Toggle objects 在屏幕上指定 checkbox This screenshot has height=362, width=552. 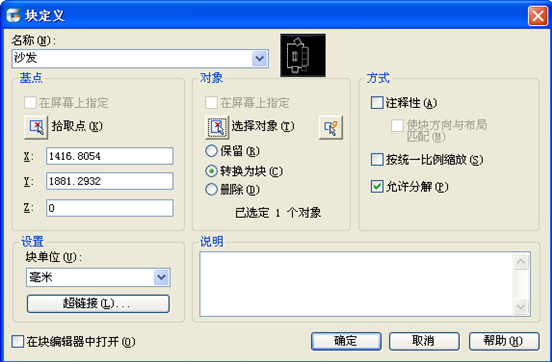pyautogui.click(x=211, y=103)
